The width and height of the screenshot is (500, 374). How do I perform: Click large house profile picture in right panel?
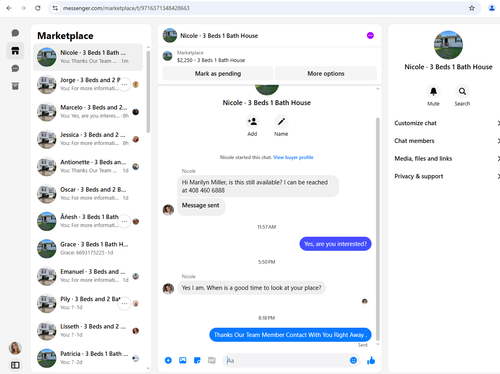(x=448, y=45)
